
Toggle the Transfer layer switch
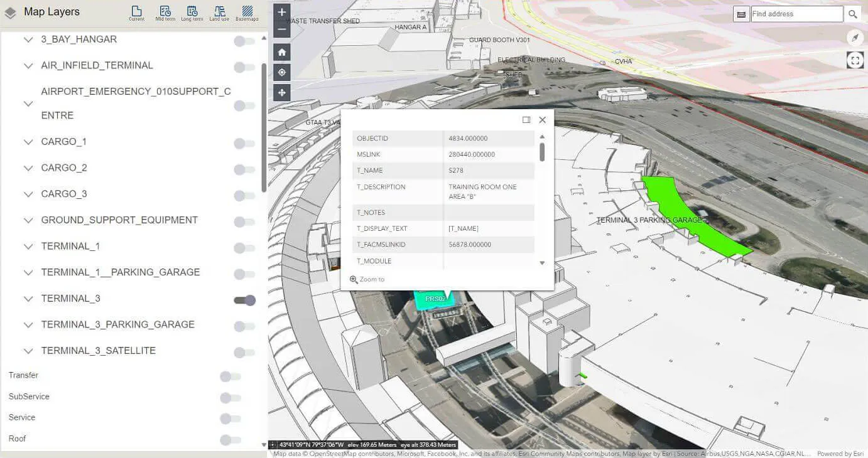click(231, 376)
